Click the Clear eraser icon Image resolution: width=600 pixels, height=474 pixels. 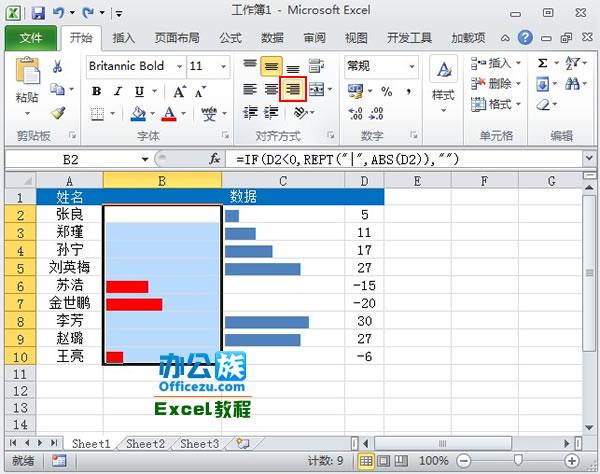[x=543, y=104]
